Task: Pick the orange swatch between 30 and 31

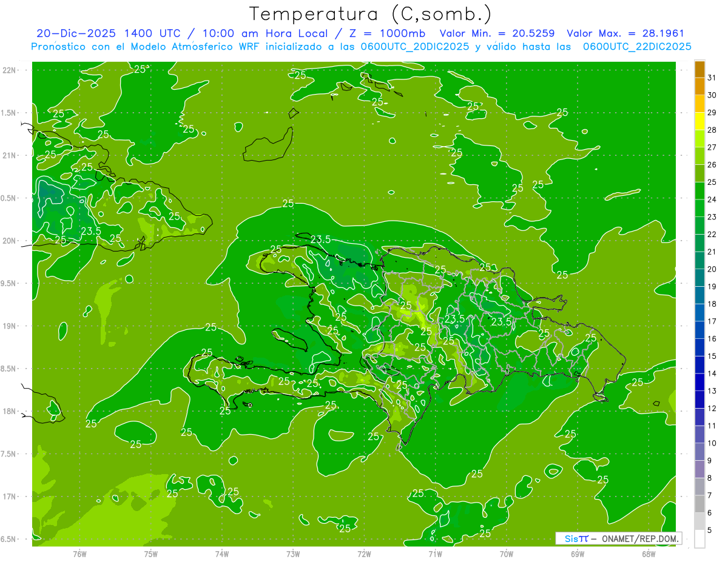Action: (x=699, y=87)
